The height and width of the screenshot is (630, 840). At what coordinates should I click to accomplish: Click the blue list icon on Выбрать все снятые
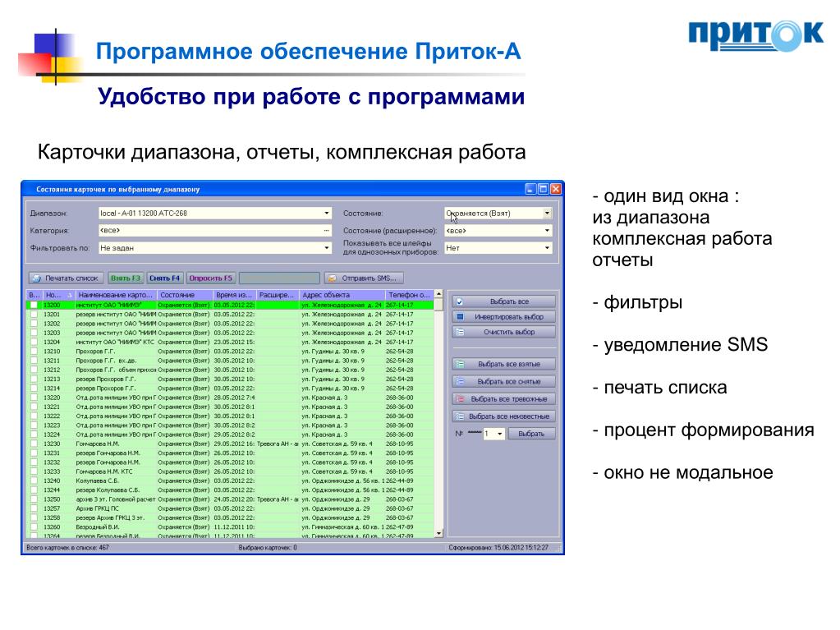pos(460,381)
